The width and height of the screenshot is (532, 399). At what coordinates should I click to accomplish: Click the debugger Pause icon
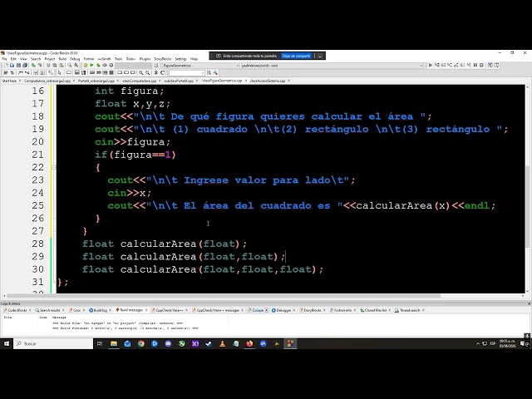(475, 65)
